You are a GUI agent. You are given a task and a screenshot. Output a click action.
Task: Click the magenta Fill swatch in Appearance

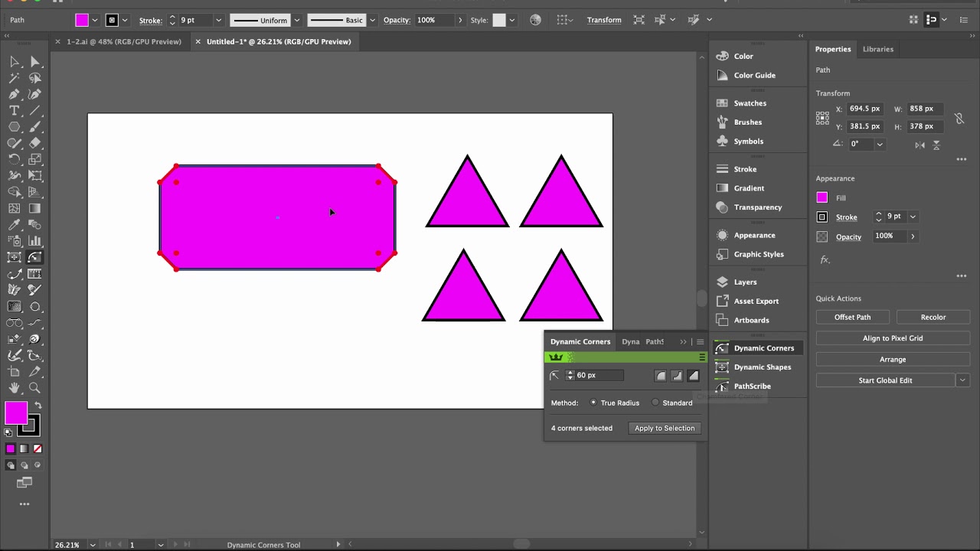pos(822,197)
